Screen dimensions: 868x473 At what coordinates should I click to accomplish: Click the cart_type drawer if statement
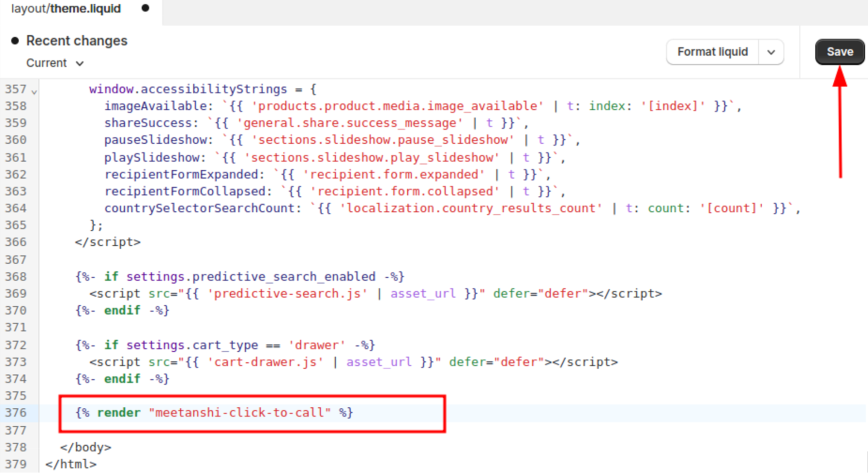225,345
